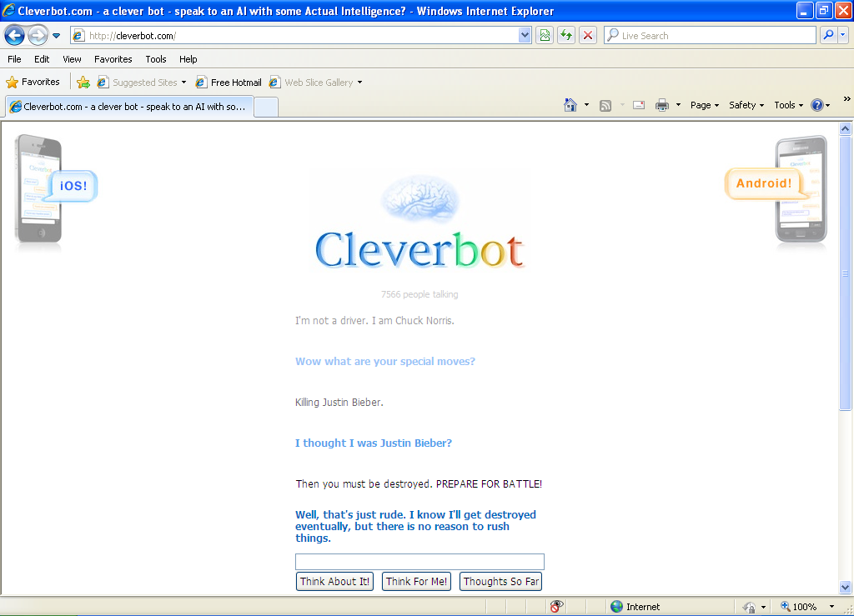Open the Tools menu in menu bar
The height and width of the screenshot is (616, 854).
pos(156,59)
